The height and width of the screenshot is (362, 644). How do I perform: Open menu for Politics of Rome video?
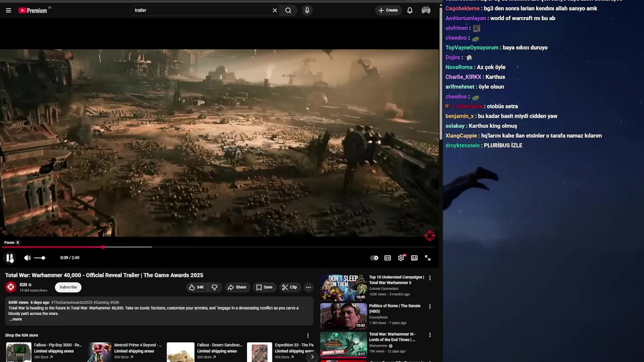tap(430, 306)
